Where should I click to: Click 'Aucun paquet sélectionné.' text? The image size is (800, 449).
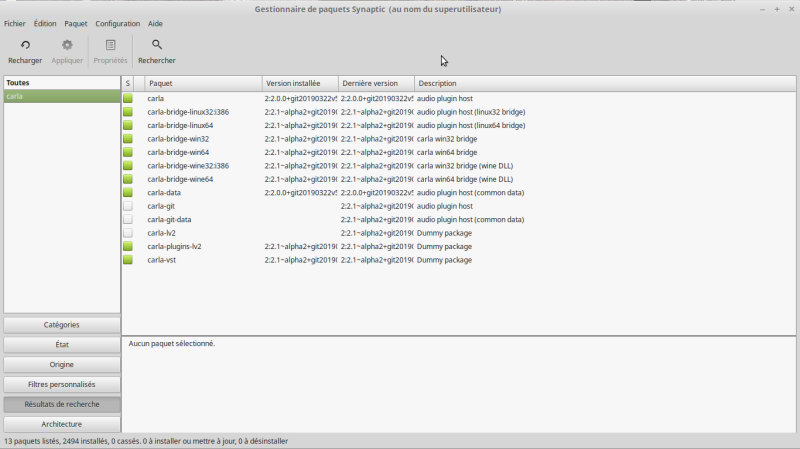tap(172, 343)
